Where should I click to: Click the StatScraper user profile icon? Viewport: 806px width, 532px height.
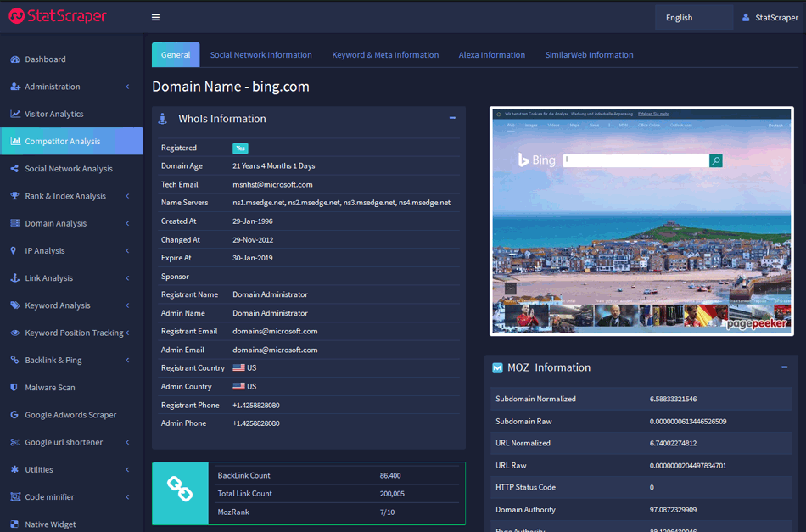pyautogui.click(x=746, y=18)
